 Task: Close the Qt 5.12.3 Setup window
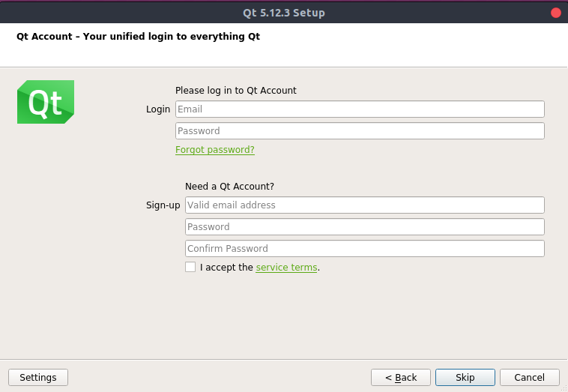pyautogui.click(x=556, y=13)
